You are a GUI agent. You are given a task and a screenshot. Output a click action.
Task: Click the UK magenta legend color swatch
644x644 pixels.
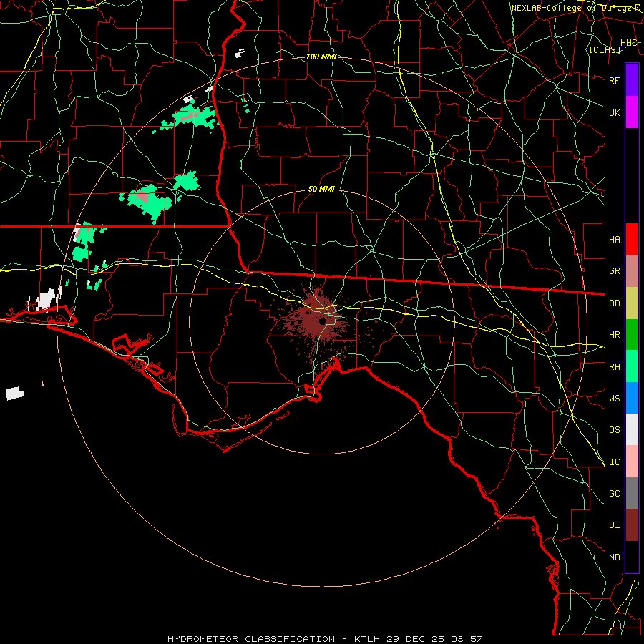point(632,112)
